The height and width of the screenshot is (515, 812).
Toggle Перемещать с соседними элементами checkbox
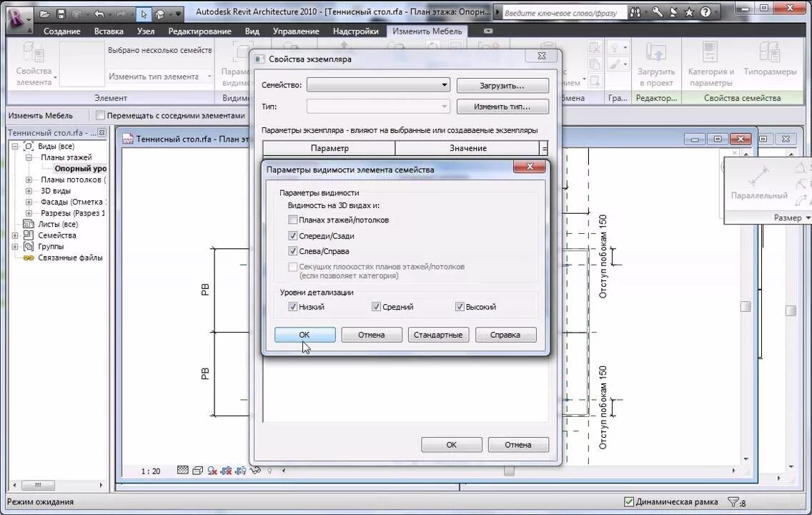click(x=101, y=115)
